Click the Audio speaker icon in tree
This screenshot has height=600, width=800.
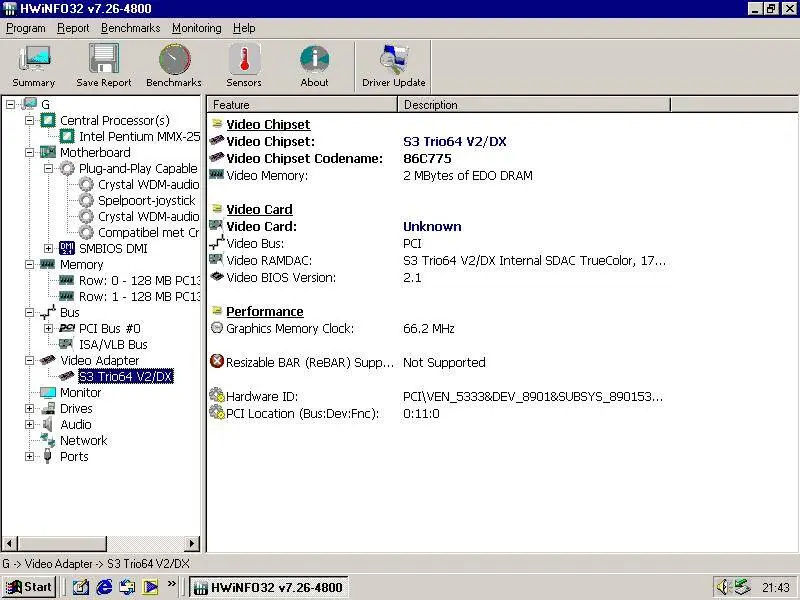[47, 424]
